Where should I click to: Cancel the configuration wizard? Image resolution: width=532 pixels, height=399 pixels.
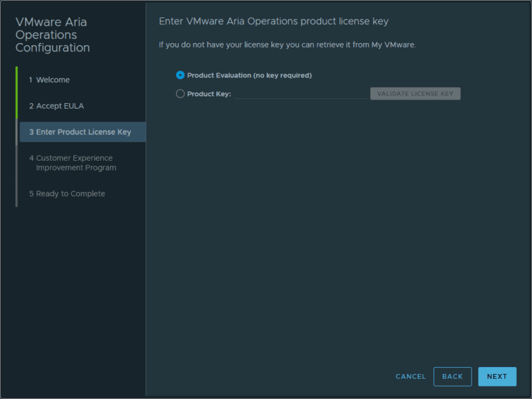[411, 376]
